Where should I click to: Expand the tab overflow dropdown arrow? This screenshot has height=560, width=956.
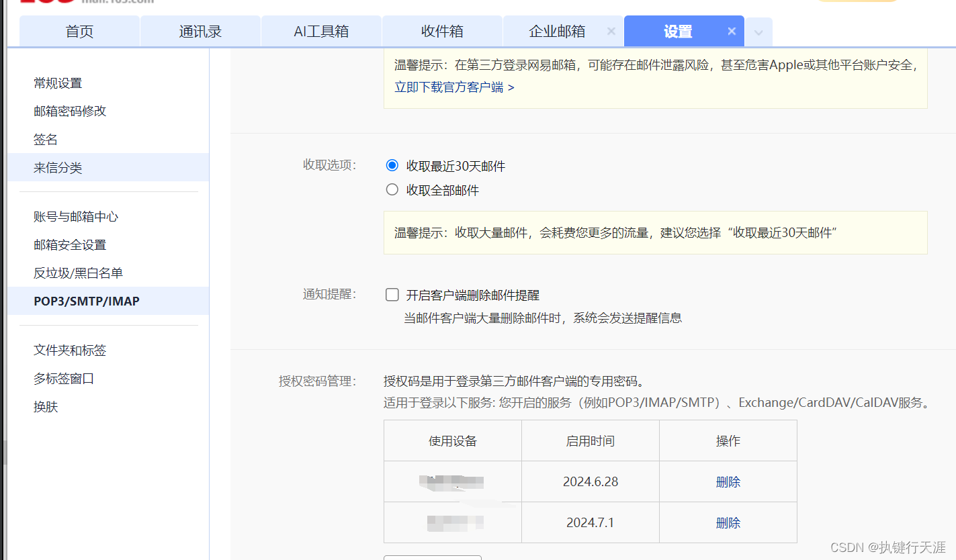point(758,32)
